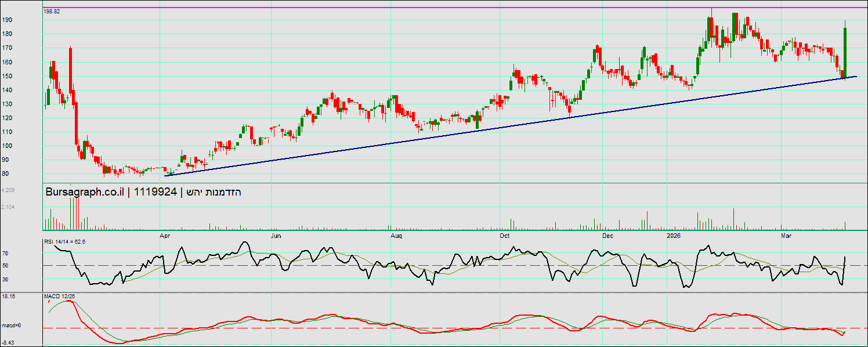Click the 80 price axis label

click(6, 173)
